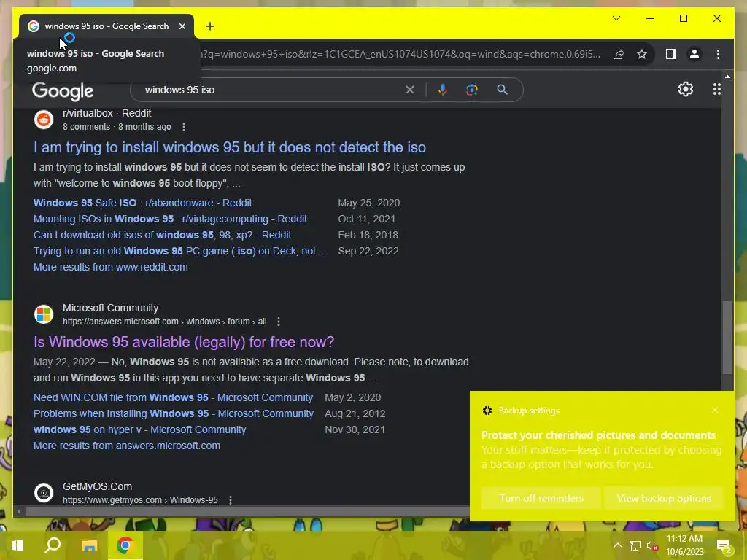
Task: Open Google quick settings gear
Action: click(686, 89)
